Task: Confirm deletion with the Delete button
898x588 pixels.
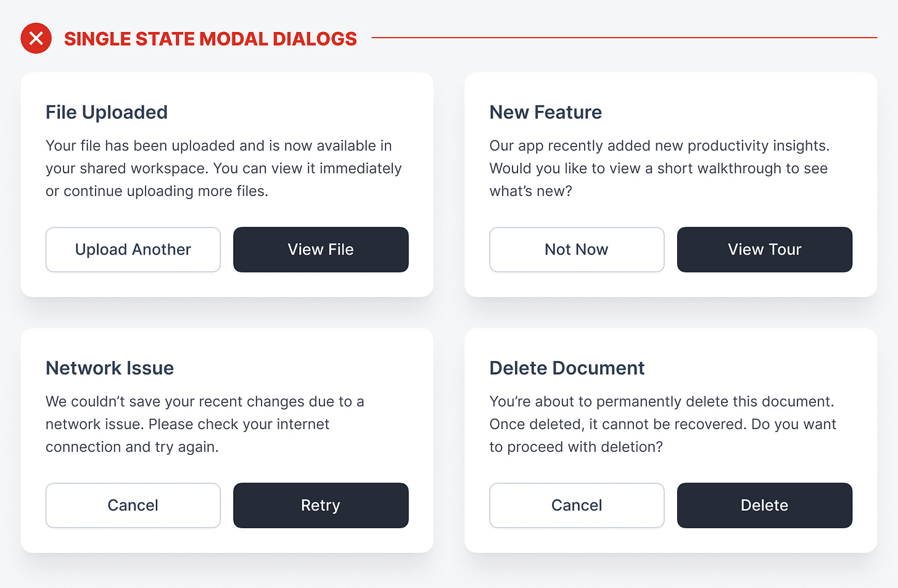Action: [764, 505]
